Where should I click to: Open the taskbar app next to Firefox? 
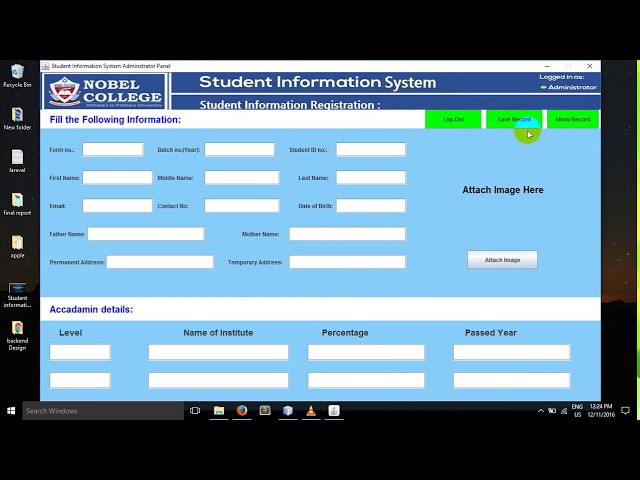point(265,411)
